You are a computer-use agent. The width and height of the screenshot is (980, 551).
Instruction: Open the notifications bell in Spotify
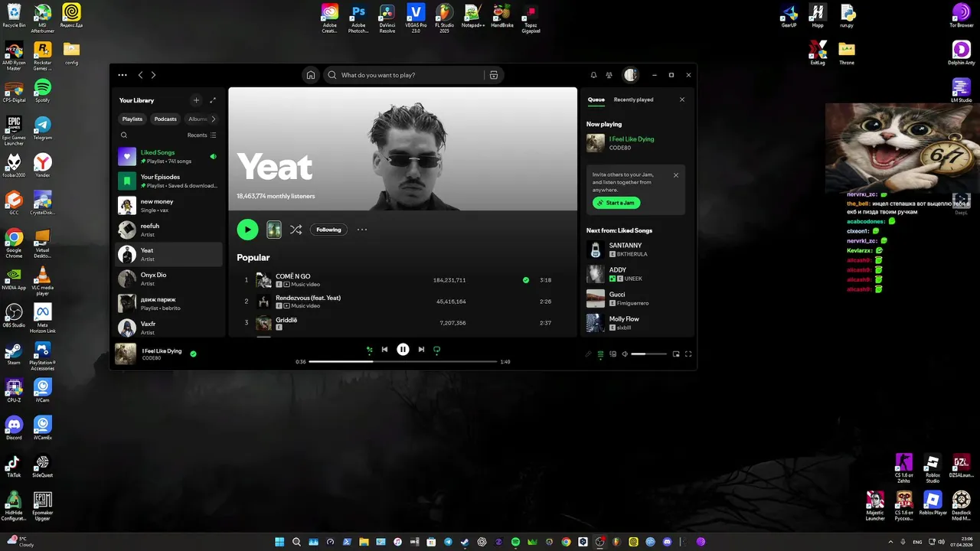(593, 75)
